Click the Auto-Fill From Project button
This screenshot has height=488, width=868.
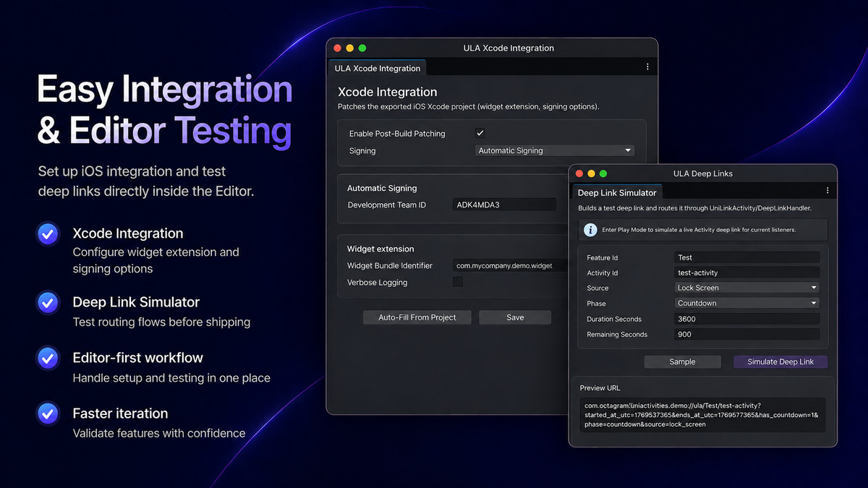(417, 317)
